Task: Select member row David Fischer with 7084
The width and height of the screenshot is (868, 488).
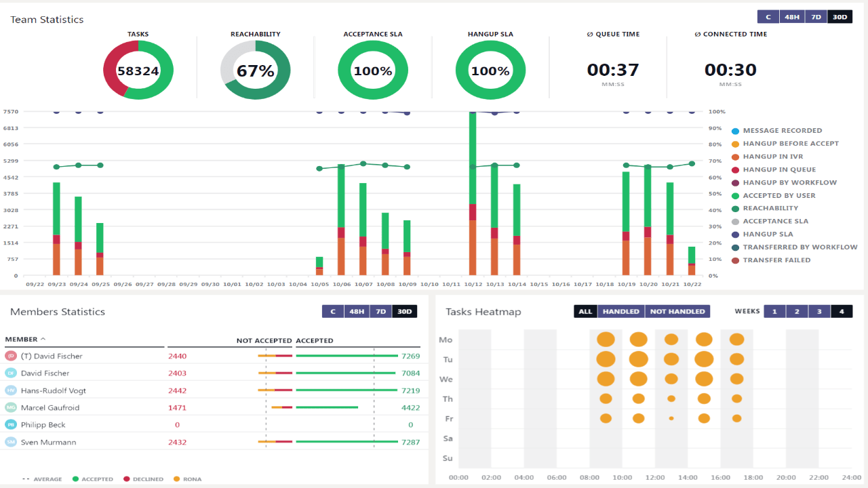Action: tap(214, 373)
